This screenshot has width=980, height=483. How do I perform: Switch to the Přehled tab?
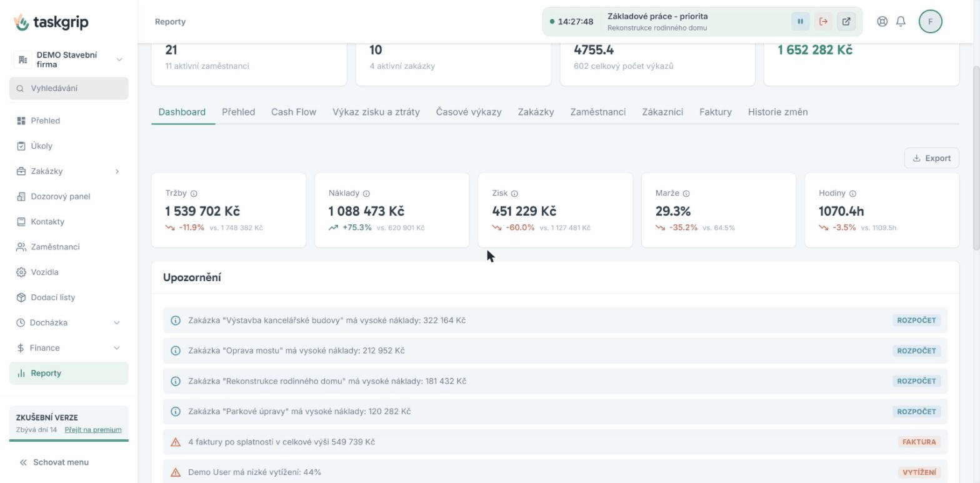(x=238, y=112)
